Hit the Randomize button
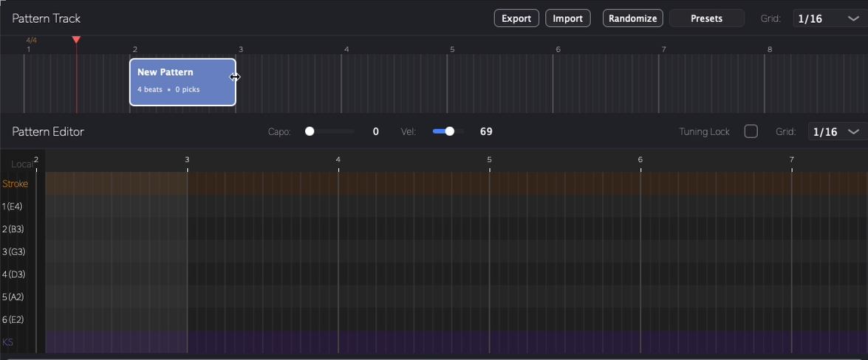The height and width of the screenshot is (360, 868). pyautogui.click(x=632, y=18)
